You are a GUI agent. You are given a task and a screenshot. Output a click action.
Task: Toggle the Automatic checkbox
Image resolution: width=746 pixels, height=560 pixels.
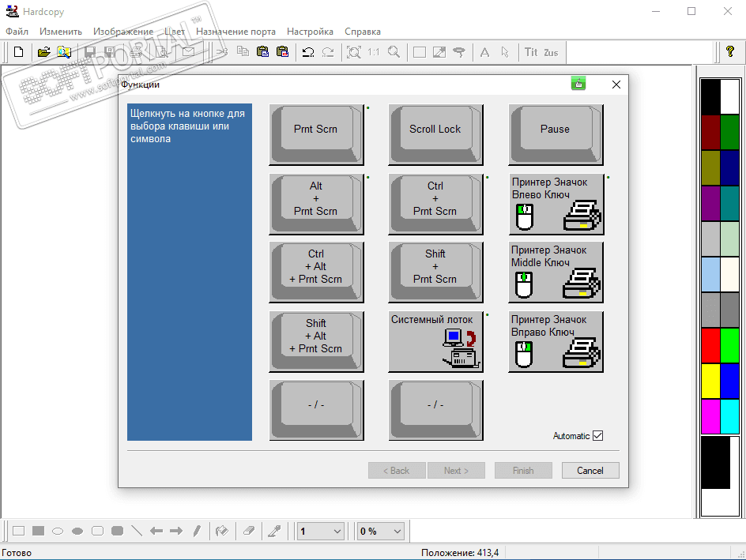597,436
